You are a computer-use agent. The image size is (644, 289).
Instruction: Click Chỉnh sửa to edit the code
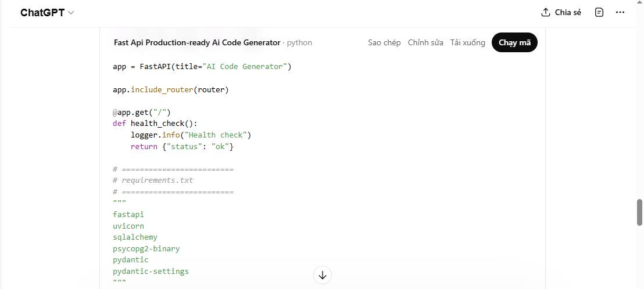tap(425, 42)
